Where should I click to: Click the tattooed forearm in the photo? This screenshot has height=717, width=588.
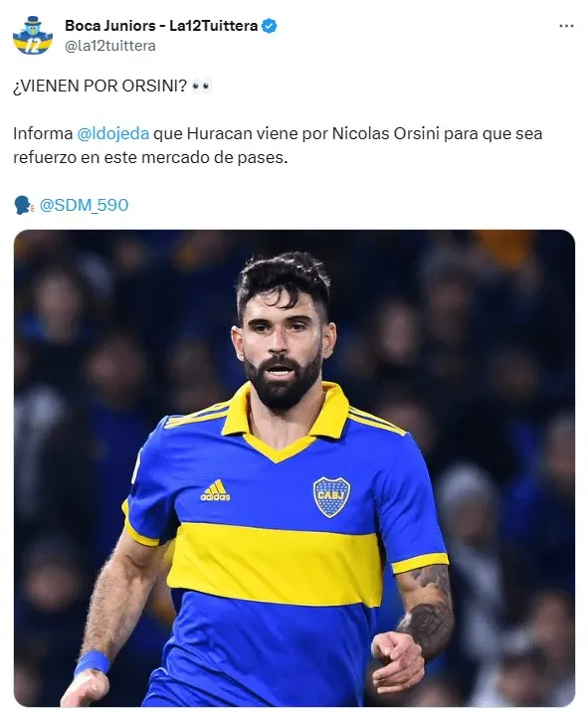click(x=426, y=606)
